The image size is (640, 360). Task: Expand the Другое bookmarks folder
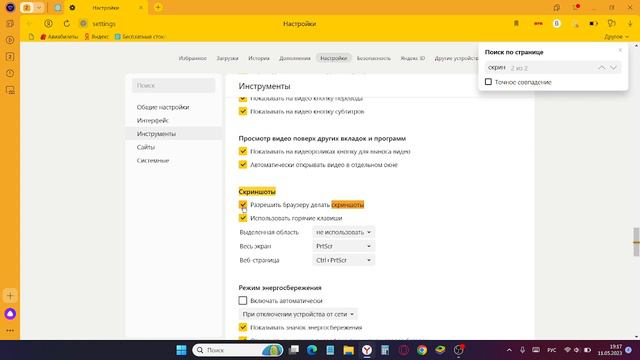(616, 37)
